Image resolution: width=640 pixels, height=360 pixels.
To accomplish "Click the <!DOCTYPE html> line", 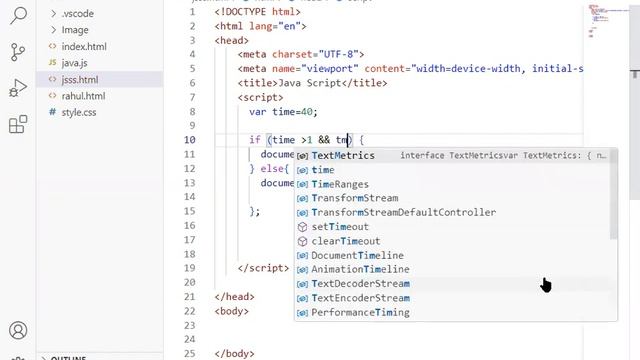I will point(258,12).
